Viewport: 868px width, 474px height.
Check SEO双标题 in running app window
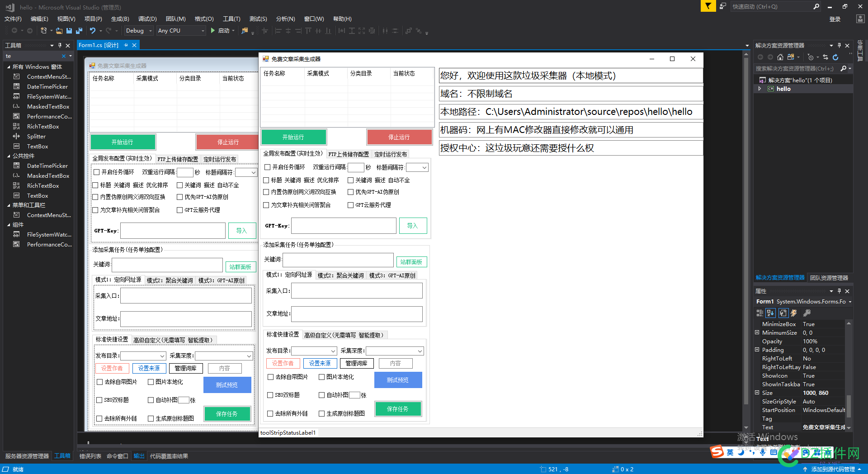click(x=270, y=395)
